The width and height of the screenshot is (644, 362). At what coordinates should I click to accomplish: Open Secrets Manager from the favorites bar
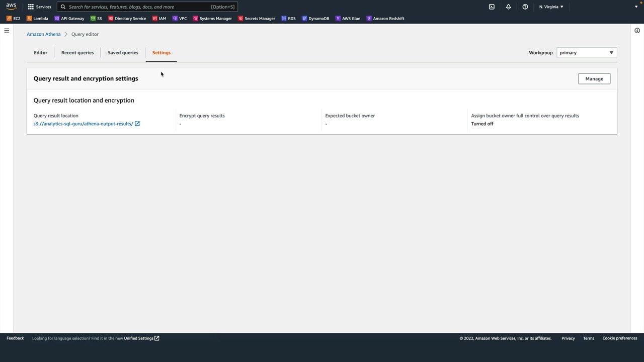click(x=257, y=19)
